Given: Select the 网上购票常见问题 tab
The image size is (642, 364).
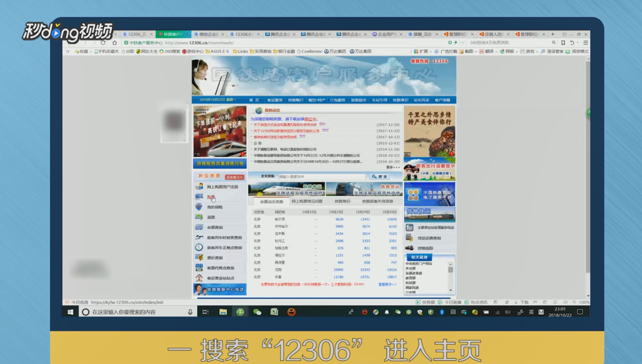Looking at the screenshot, I should coord(307,201).
